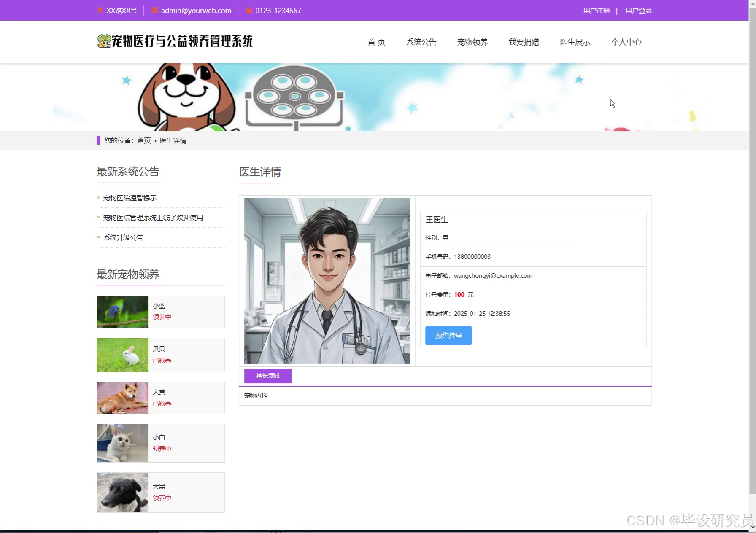Image resolution: width=756 pixels, height=533 pixels.
Task: Click the pet logo beside site title
Action: tap(104, 41)
